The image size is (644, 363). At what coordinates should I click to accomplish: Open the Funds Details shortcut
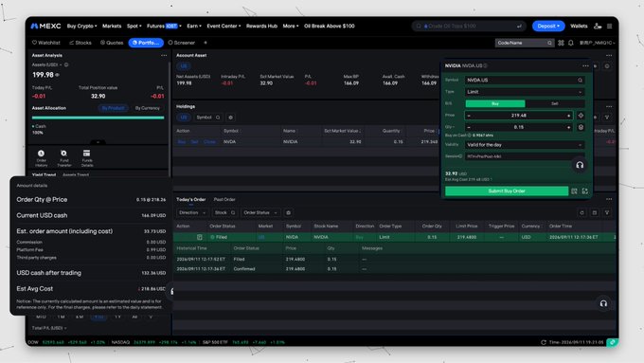click(87, 158)
